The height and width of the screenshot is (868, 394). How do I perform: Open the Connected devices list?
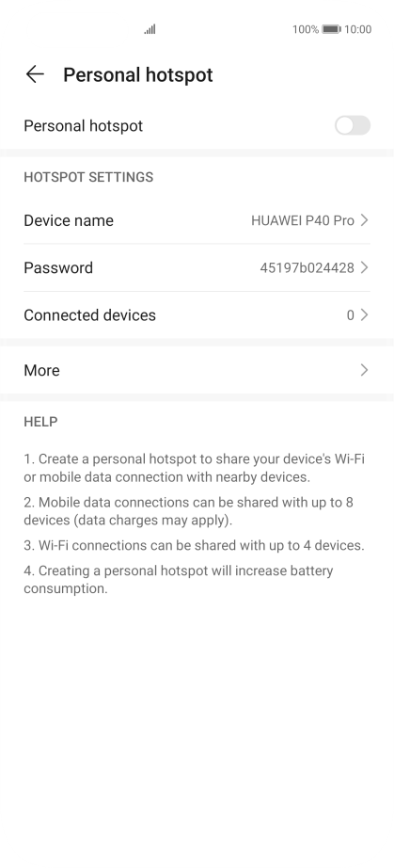[197, 315]
